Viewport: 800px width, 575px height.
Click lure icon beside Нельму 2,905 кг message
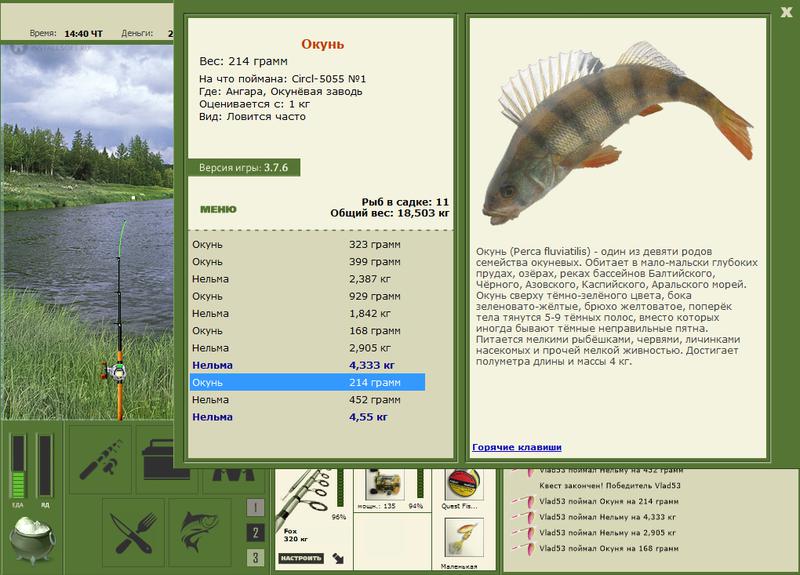click(x=524, y=533)
